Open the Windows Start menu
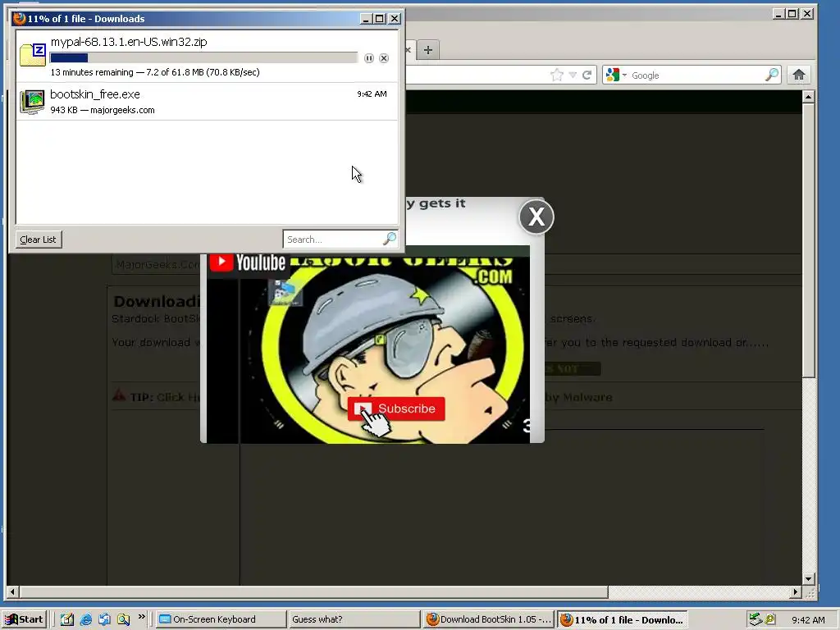 pyautogui.click(x=25, y=619)
